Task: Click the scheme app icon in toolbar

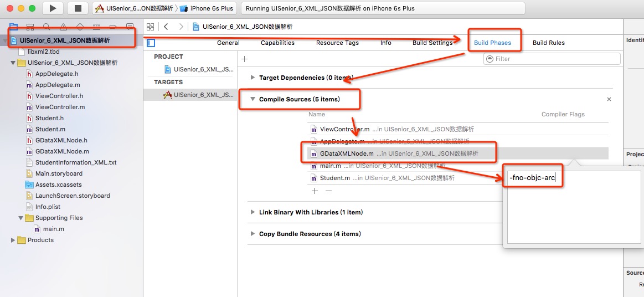Action: point(99,8)
